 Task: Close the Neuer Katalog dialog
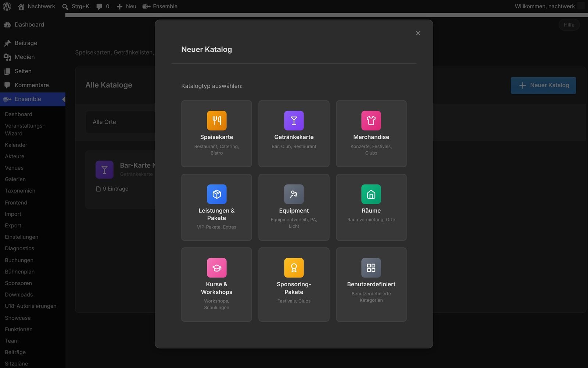[418, 33]
